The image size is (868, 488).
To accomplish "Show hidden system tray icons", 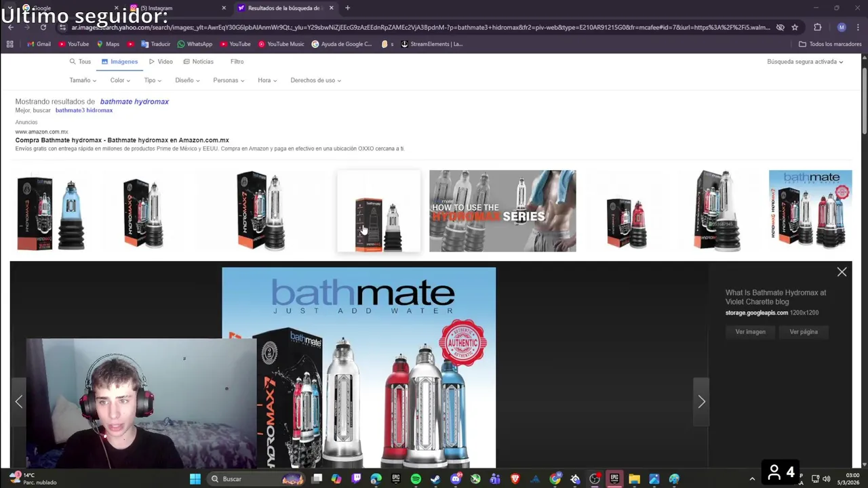I will 752,479.
